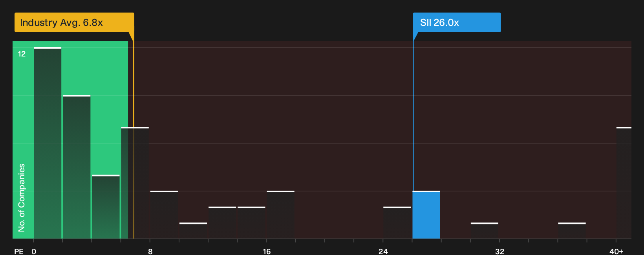The width and height of the screenshot is (644, 255).
Task: Select the bar crossing the industry average line
Action: (x=135, y=183)
